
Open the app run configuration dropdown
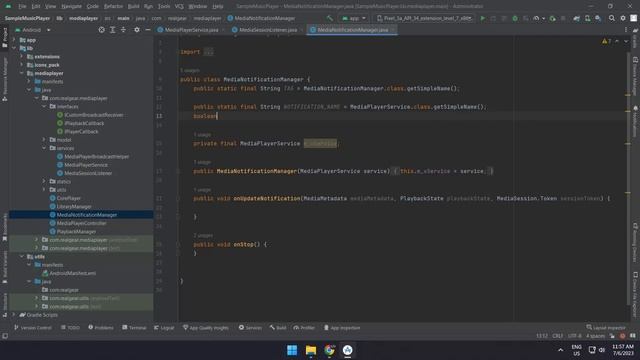(353, 18)
